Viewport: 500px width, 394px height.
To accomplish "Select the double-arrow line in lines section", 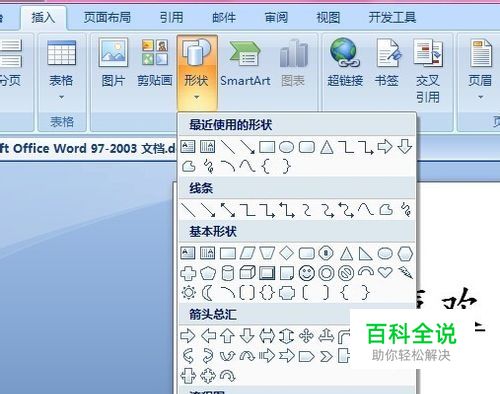I will click(228, 210).
